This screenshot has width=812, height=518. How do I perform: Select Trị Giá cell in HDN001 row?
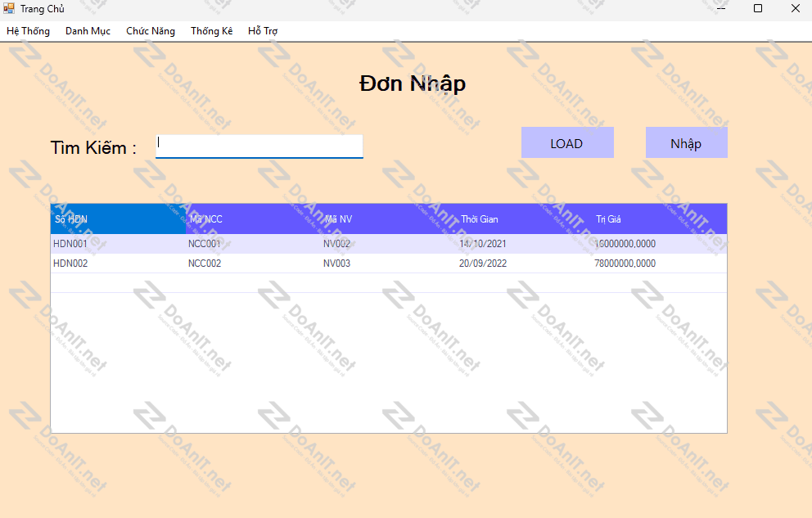coord(659,244)
